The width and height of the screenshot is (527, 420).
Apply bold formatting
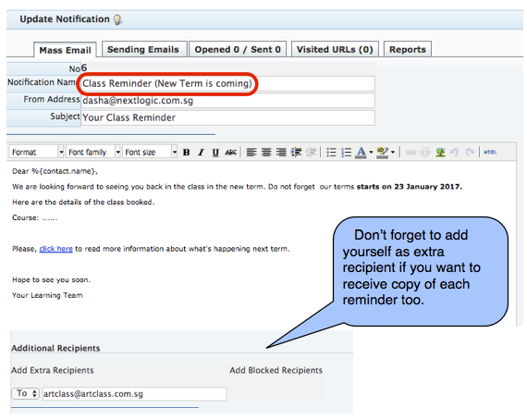pos(186,153)
